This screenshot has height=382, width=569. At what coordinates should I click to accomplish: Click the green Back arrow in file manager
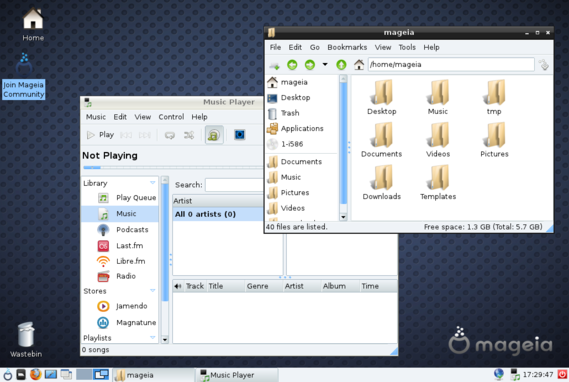[292, 65]
